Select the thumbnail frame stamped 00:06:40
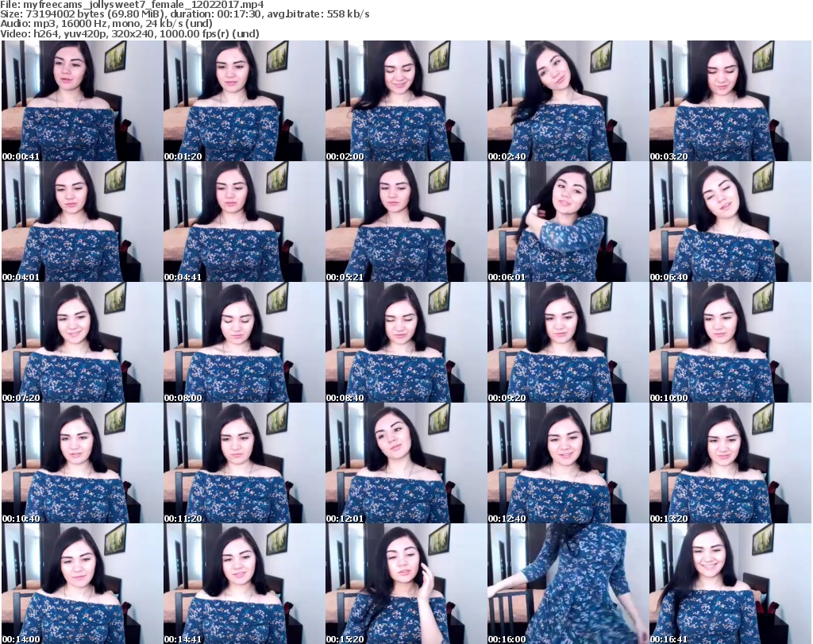The width and height of the screenshot is (813, 644). [x=730, y=222]
